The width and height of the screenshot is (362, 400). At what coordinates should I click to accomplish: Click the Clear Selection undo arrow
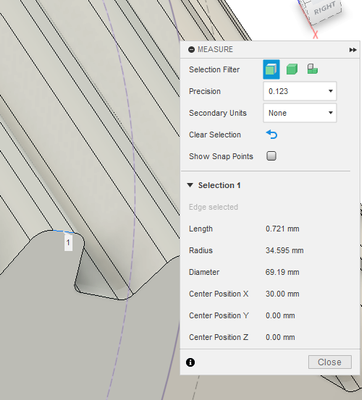click(272, 135)
